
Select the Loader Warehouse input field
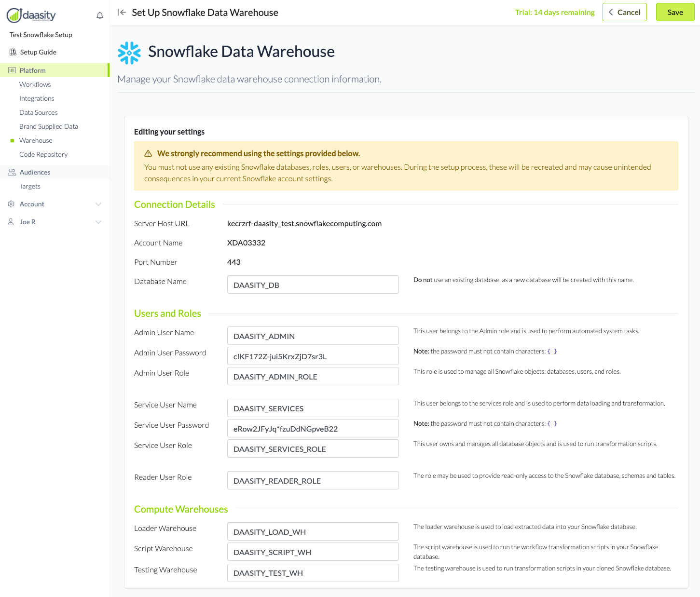coord(313,531)
